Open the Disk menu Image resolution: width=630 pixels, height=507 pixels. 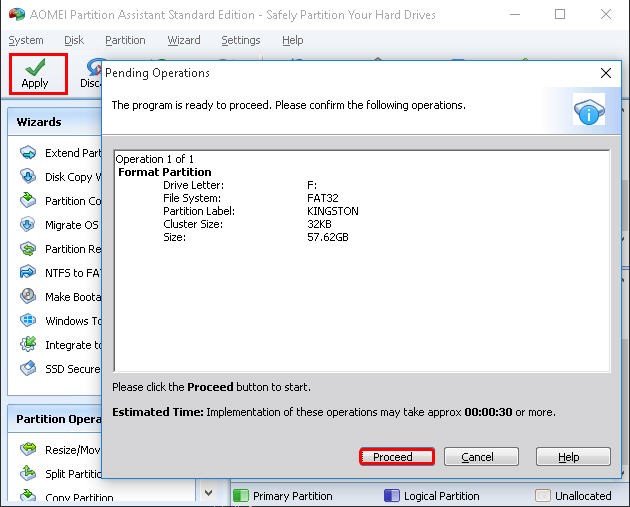coord(74,40)
